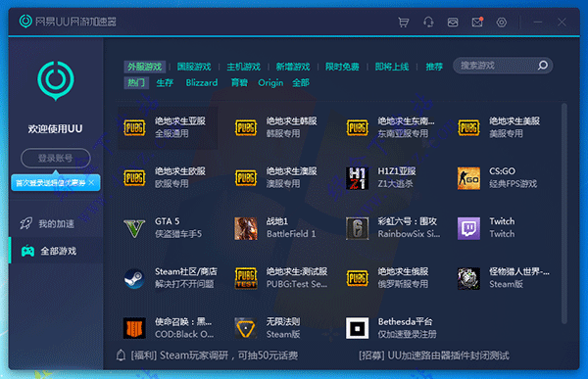The height and width of the screenshot is (379, 588).
Task: Open customer service headset icon
Action: tap(428, 23)
